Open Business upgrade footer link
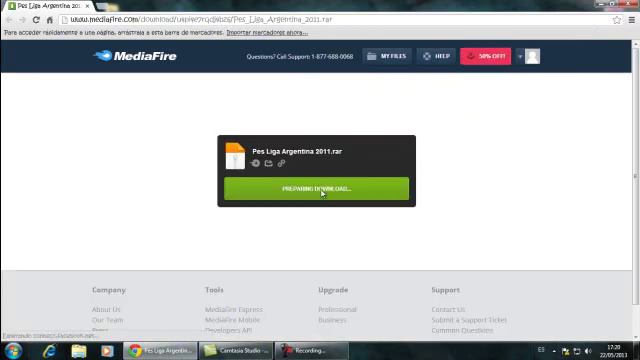The height and width of the screenshot is (360, 640). (332, 320)
